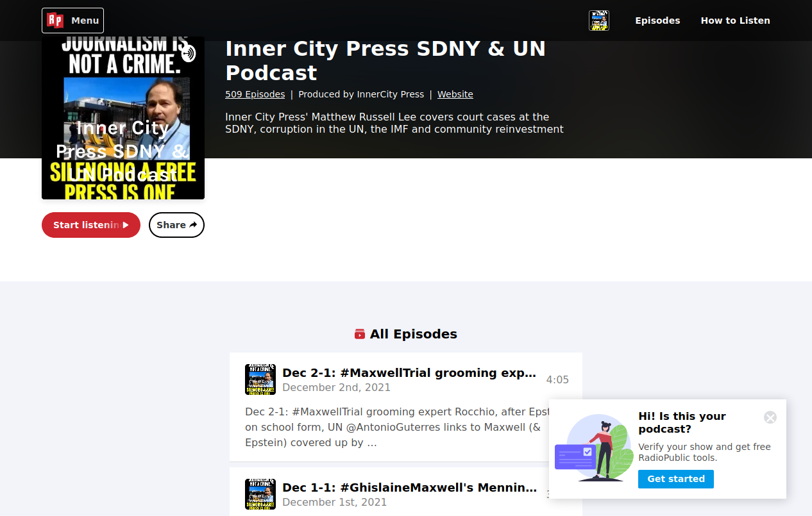Click the Share button

(x=176, y=225)
